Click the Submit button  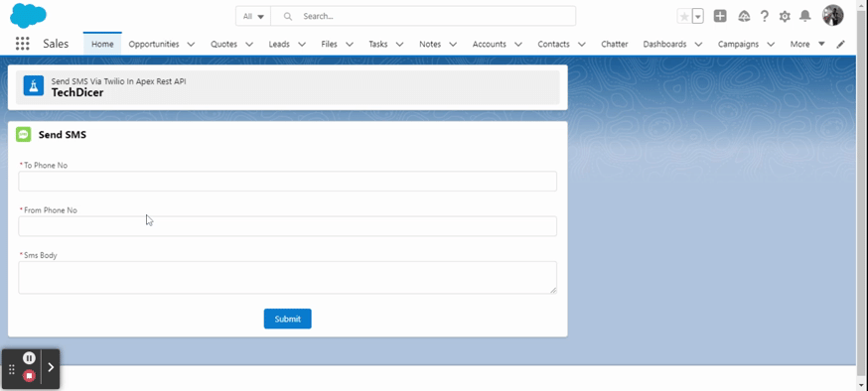click(287, 319)
